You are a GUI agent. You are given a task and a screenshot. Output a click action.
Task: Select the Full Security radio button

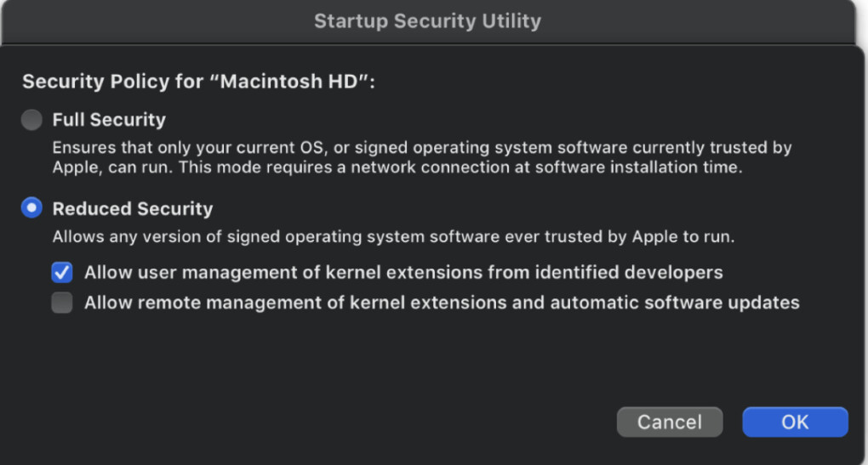(31, 120)
